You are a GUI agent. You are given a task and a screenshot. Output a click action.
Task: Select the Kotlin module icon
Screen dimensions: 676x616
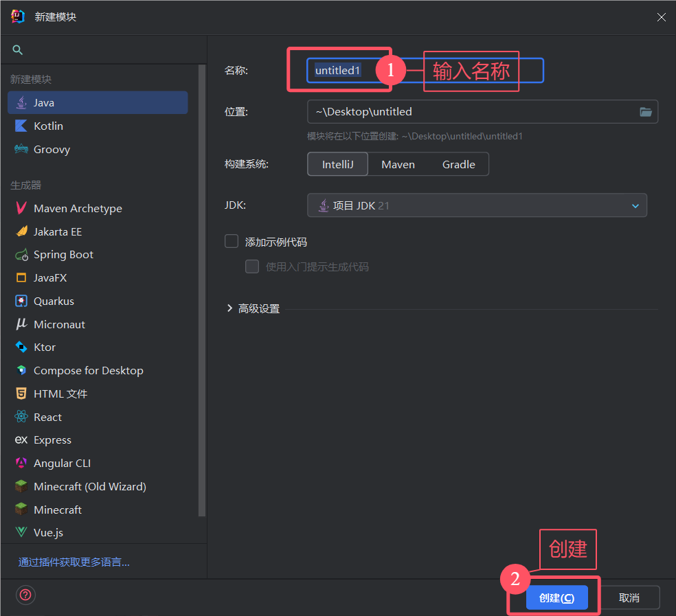pos(21,126)
